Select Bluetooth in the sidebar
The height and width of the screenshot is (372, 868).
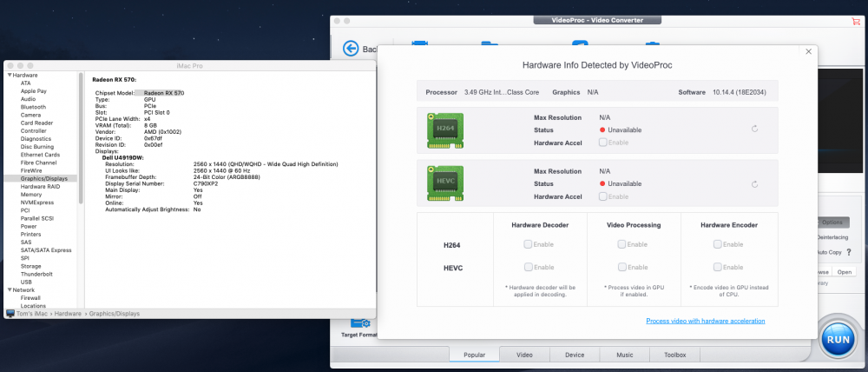[33, 107]
